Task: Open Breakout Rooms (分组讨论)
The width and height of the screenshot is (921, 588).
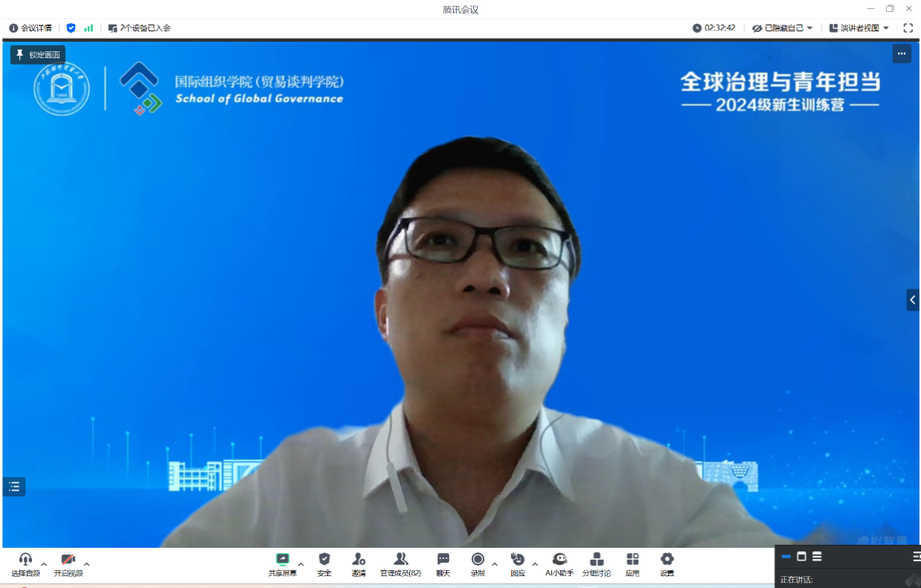Action: [596, 564]
